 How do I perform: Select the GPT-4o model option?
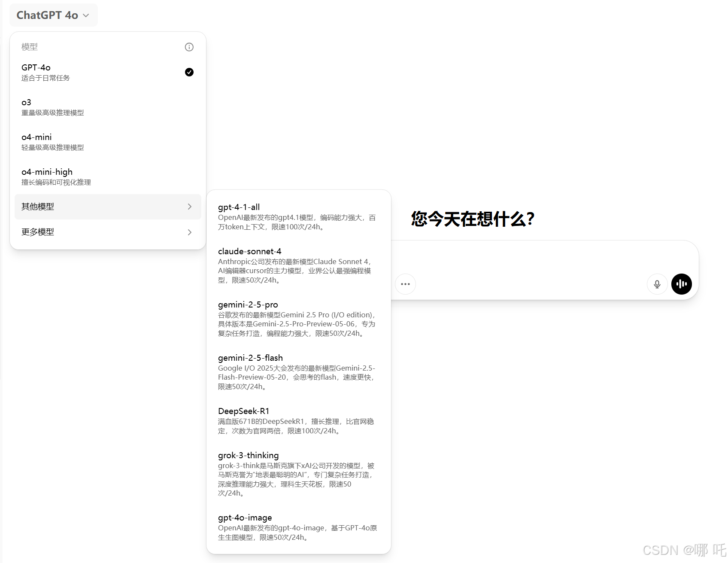[108, 72]
